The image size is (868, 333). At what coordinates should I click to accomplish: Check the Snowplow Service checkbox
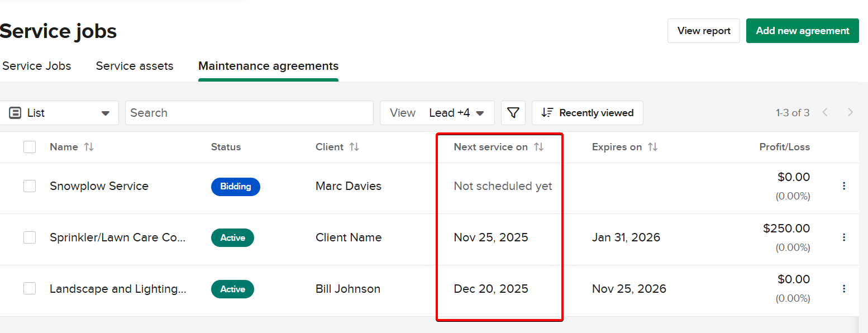click(30, 186)
